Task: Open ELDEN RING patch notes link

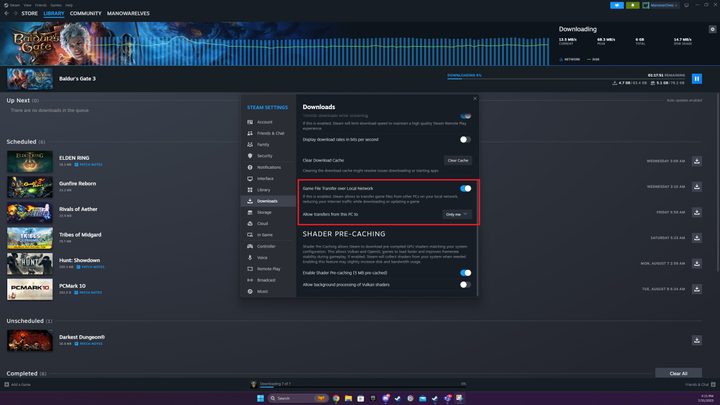Action: [x=89, y=164]
